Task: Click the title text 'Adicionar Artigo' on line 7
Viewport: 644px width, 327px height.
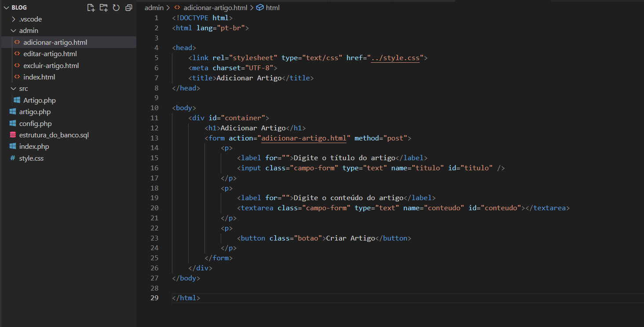Action: click(249, 78)
